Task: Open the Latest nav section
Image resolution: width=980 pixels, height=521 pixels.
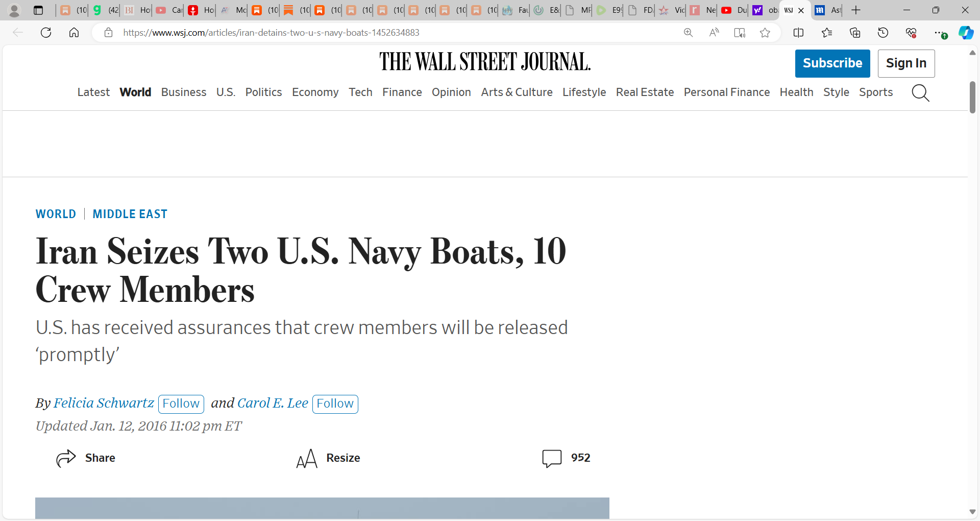Action: coord(93,92)
